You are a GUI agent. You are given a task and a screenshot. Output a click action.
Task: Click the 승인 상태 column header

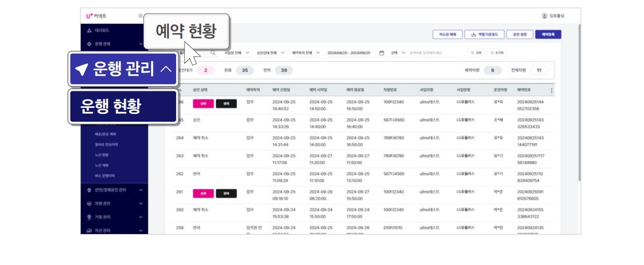click(x=200, y=90)
